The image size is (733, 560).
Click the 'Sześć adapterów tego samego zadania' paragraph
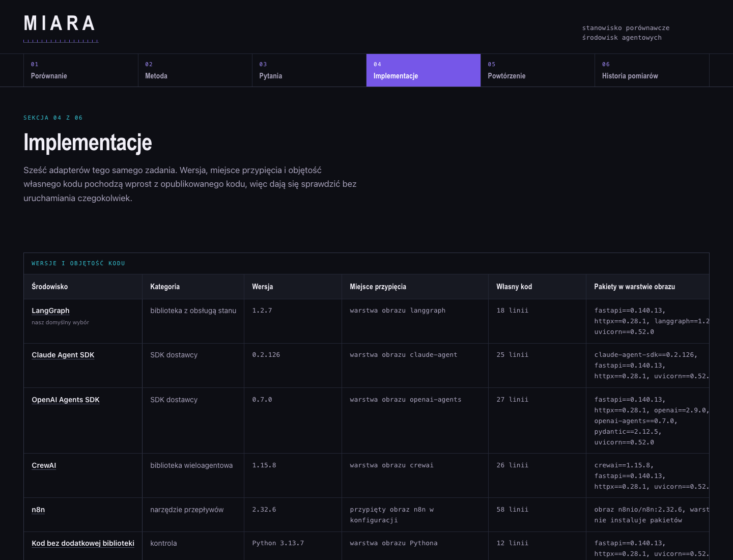(x=190, y=184)
